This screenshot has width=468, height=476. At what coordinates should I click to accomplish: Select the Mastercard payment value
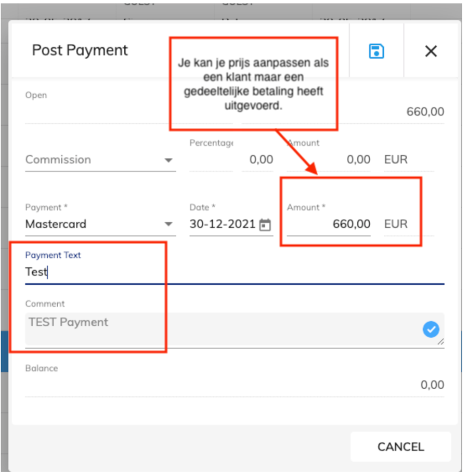click(56, 224)
